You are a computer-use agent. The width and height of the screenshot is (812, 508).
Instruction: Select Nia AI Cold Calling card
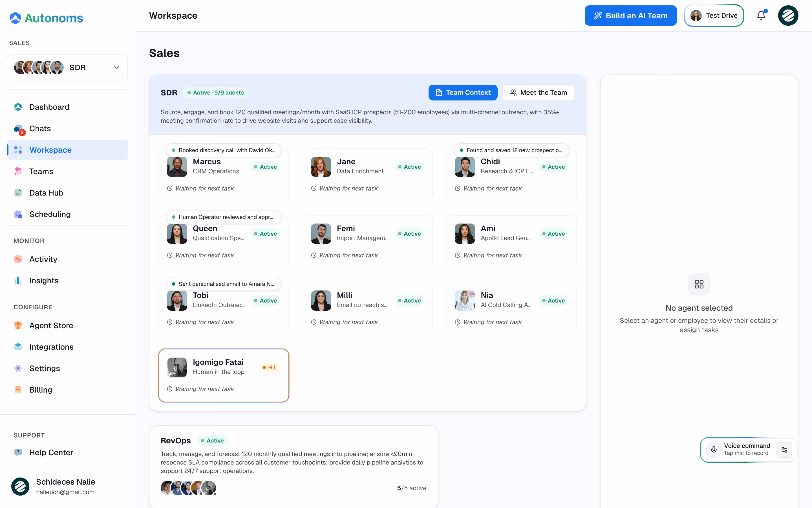[x=511, y=308]
